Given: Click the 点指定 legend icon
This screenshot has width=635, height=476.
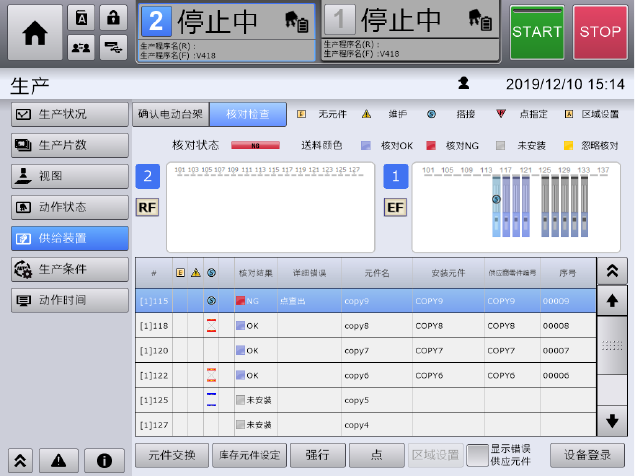Looking at the screenshot, I should pos(501,114).
